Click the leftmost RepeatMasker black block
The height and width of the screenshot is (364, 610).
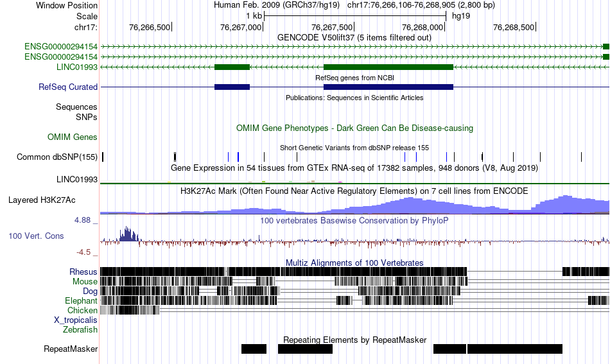point(254,349)
